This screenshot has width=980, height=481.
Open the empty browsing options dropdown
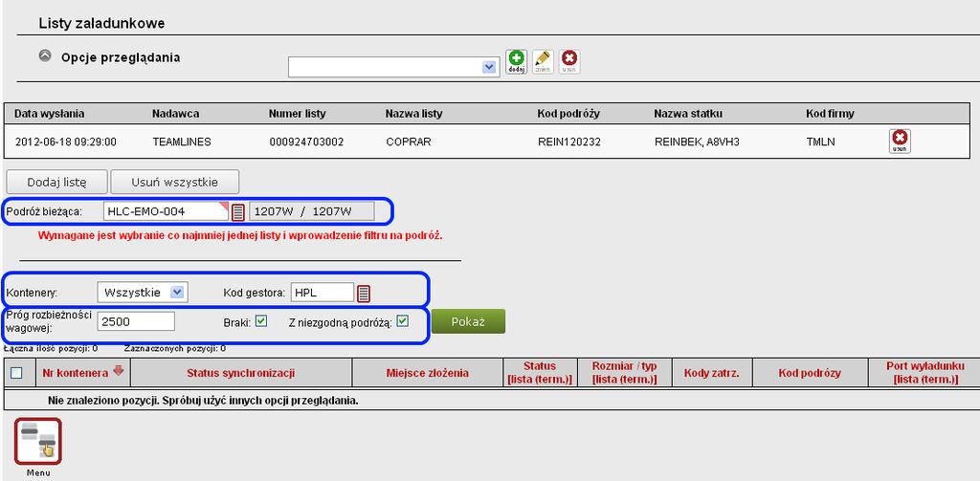(x=393, y=68)
